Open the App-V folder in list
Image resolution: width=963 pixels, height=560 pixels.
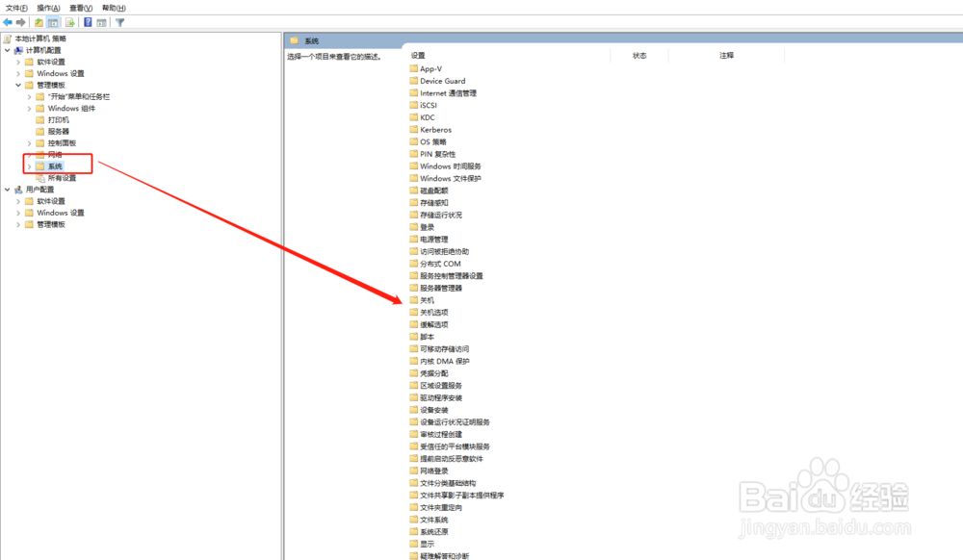[430, 68]
